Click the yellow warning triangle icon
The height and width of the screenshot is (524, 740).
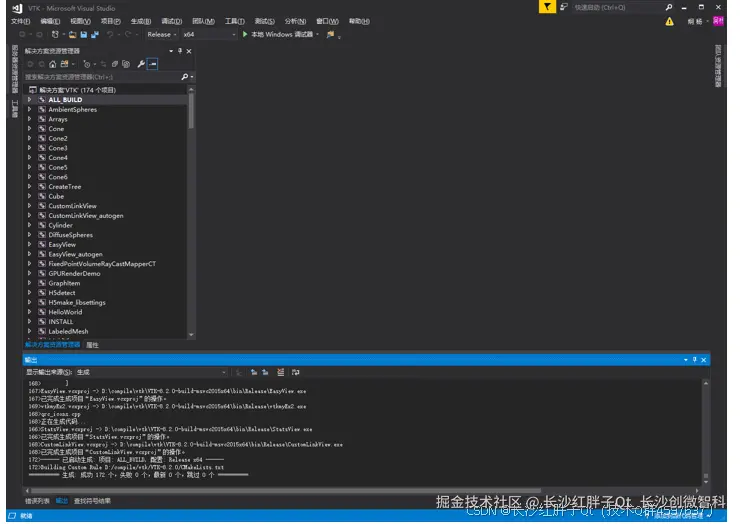pyautogui.click(x=669, y=22)
